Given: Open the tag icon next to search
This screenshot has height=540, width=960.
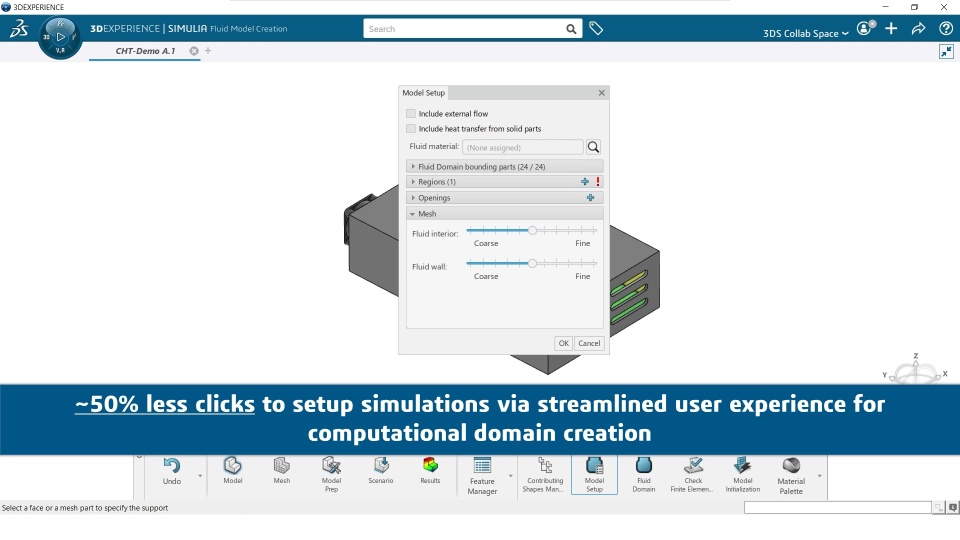Looking at the screenshot, I should pos(596,28).
